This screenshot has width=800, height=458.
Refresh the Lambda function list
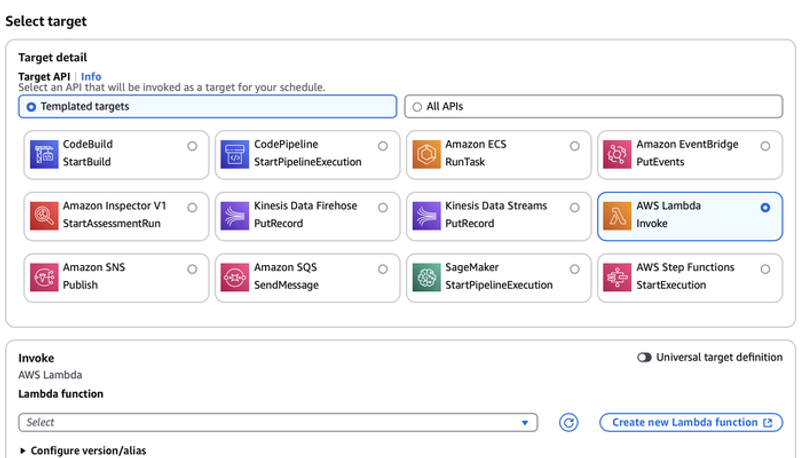(568, 422)
